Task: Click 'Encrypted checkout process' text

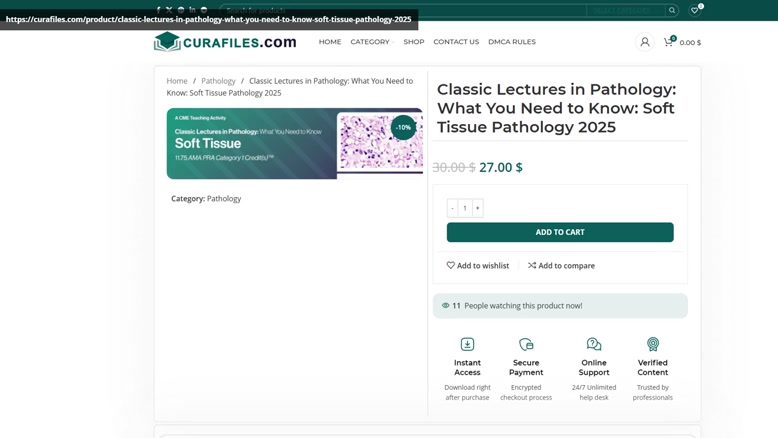Action: point(526,392)
